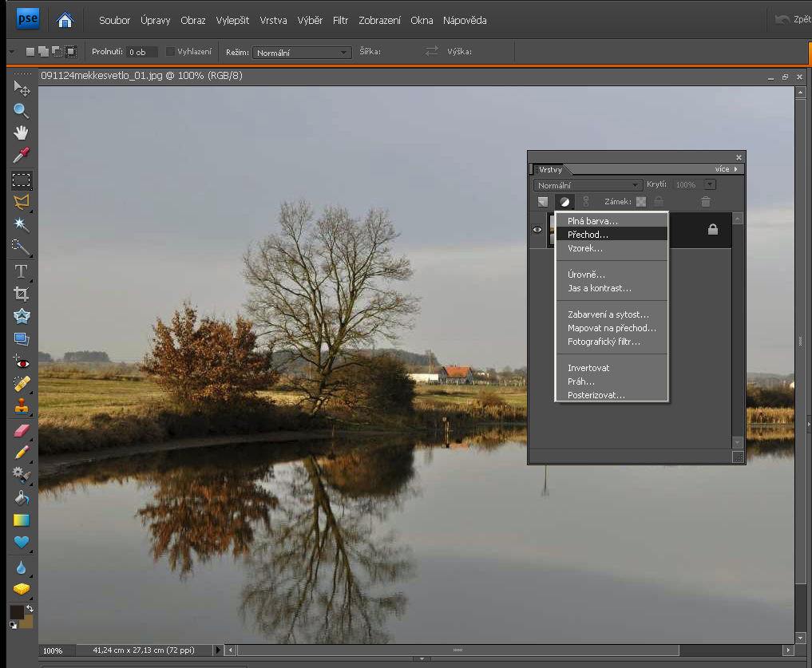
Task: Click the foreground color swatch
Action: [17, 612]
